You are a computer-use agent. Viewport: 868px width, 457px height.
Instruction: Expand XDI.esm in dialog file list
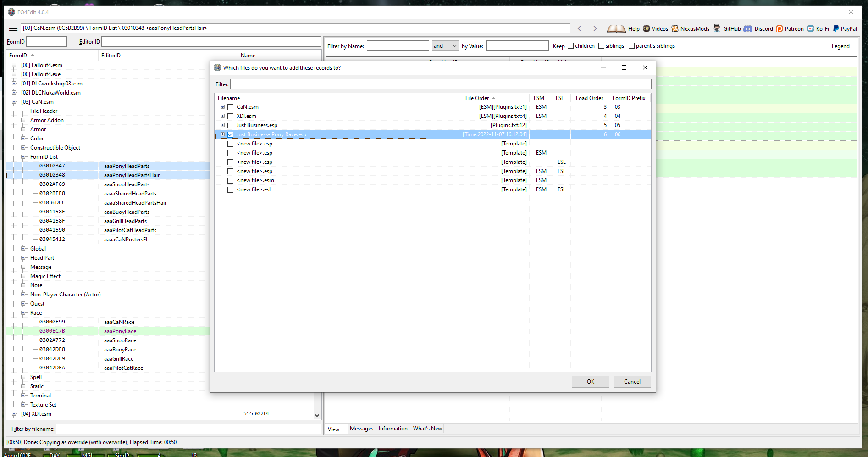pos(222,116)
